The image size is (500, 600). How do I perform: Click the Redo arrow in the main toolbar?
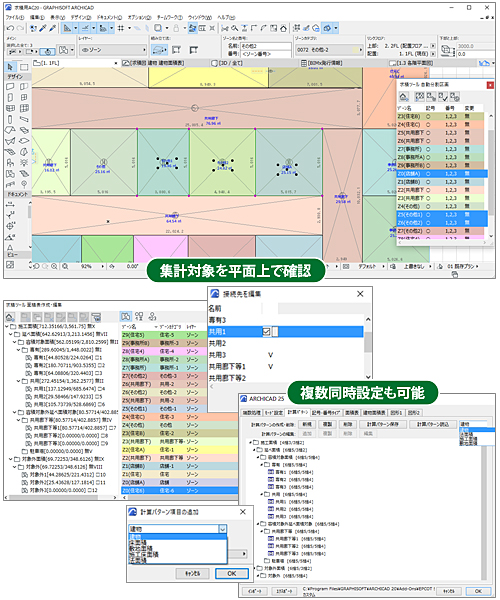coord(20,28)
